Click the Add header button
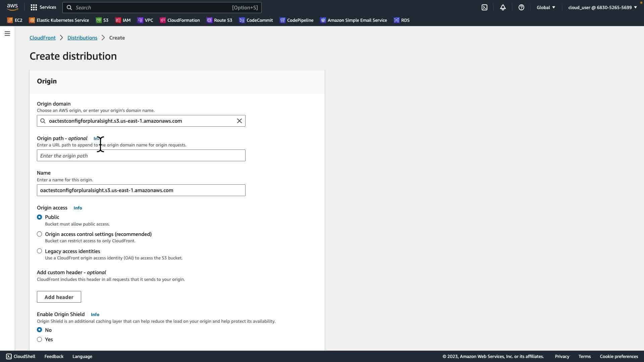This screenshot has height=362, width=644. click(x=59, y=297)
